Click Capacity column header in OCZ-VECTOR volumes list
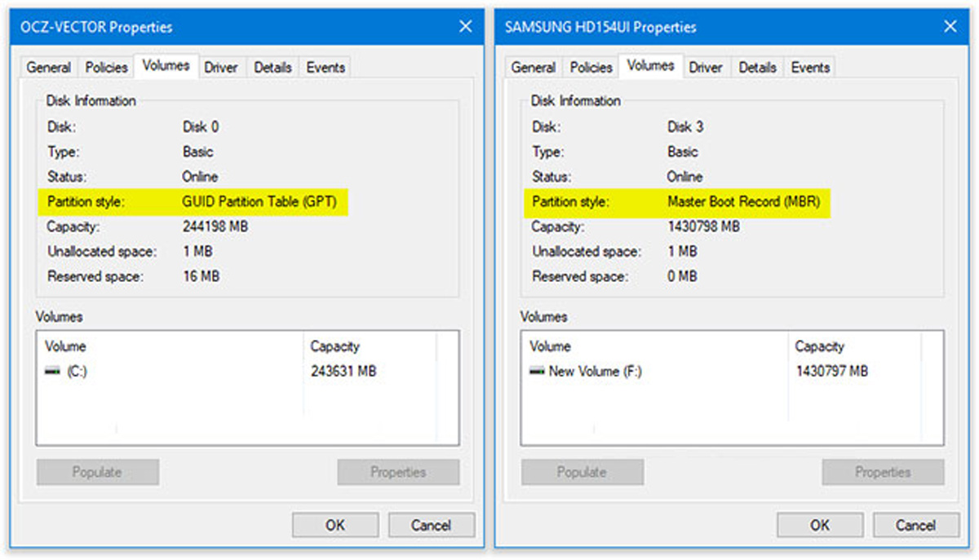Screen dimensions: 979x560 334,346
